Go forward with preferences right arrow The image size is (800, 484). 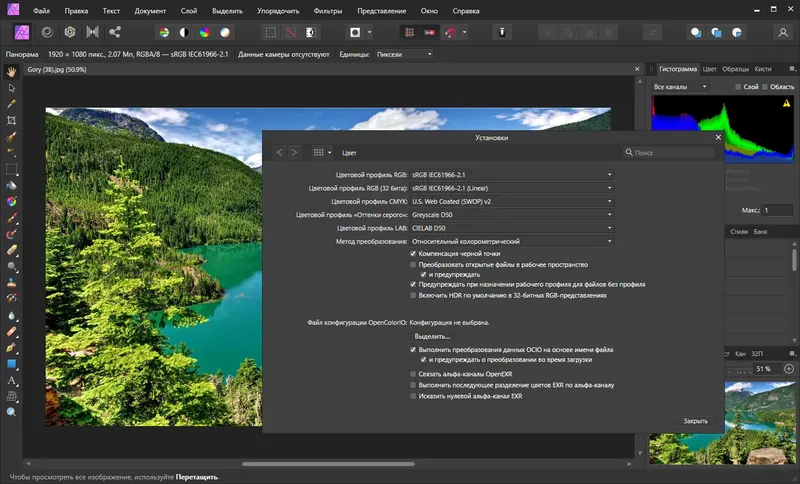pos(294,152)
